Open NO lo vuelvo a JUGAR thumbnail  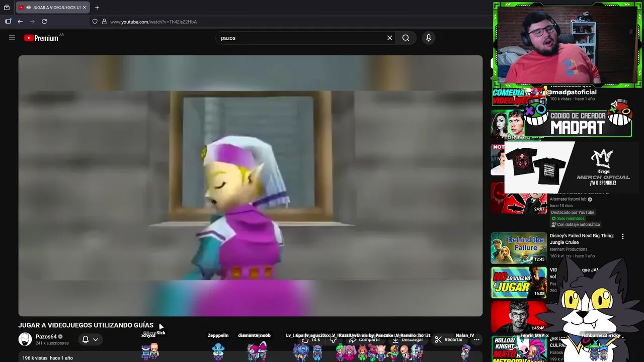(519, 283)
